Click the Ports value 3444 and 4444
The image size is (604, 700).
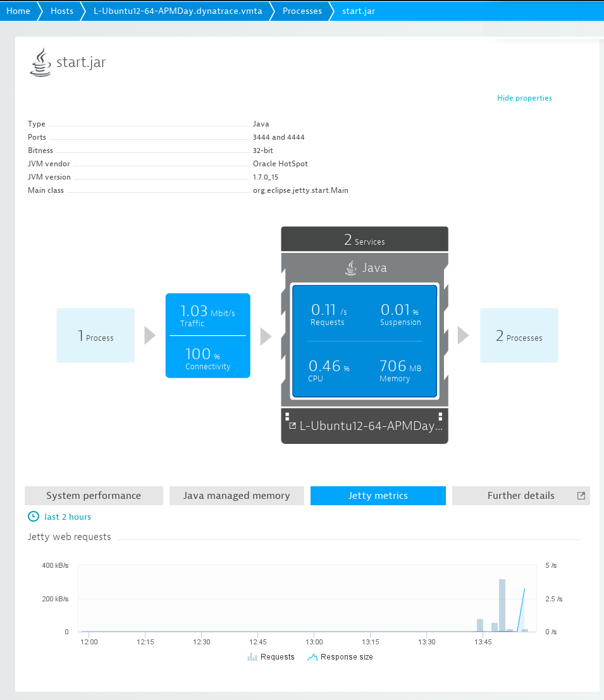[278, 137]
